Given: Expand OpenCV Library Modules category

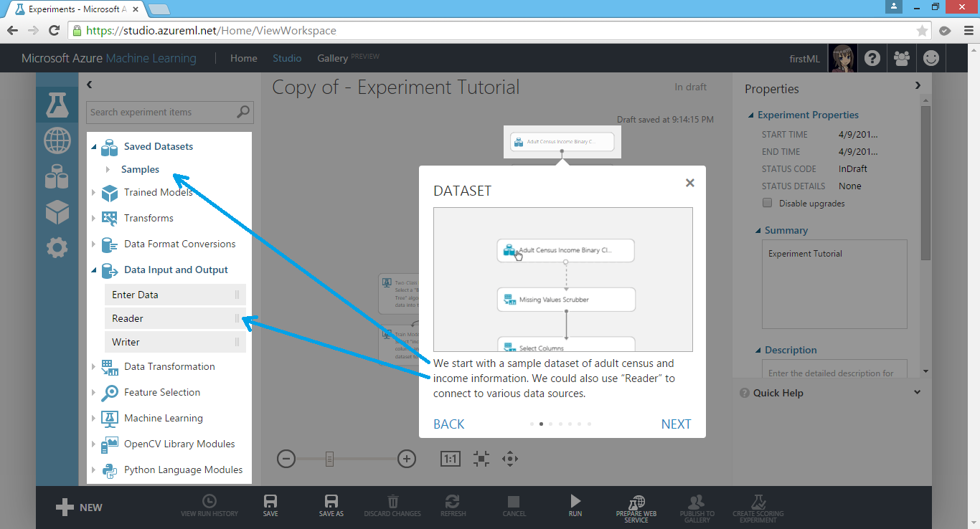Looking at the screenshot, I should point(93,444).
